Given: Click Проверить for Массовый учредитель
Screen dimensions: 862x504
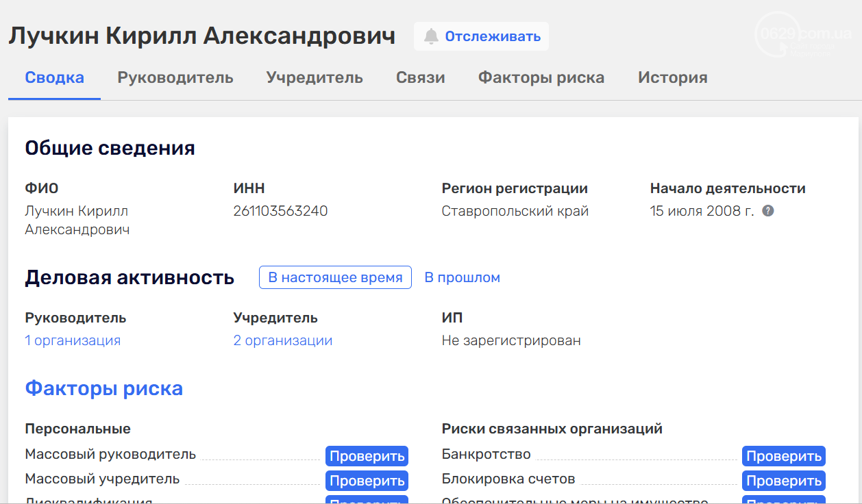Looking at the screenshot, I should tap(367, 481).
